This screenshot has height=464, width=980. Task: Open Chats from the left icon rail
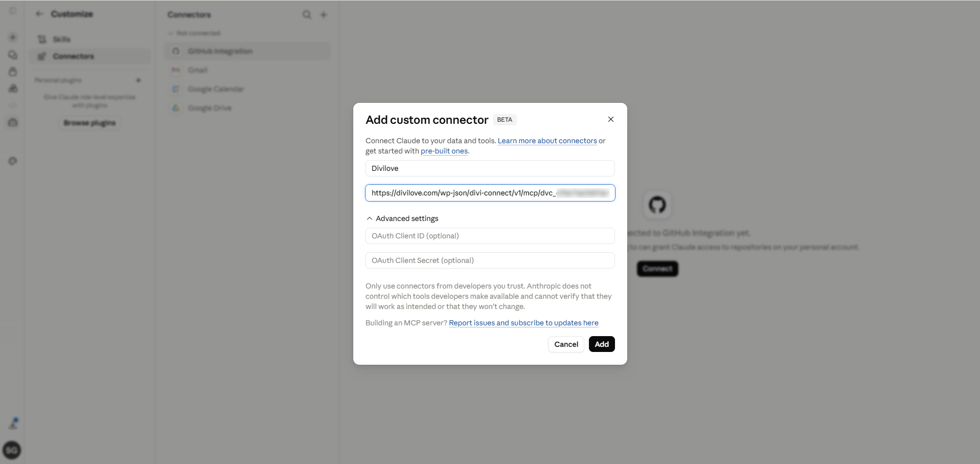point(13,55)
